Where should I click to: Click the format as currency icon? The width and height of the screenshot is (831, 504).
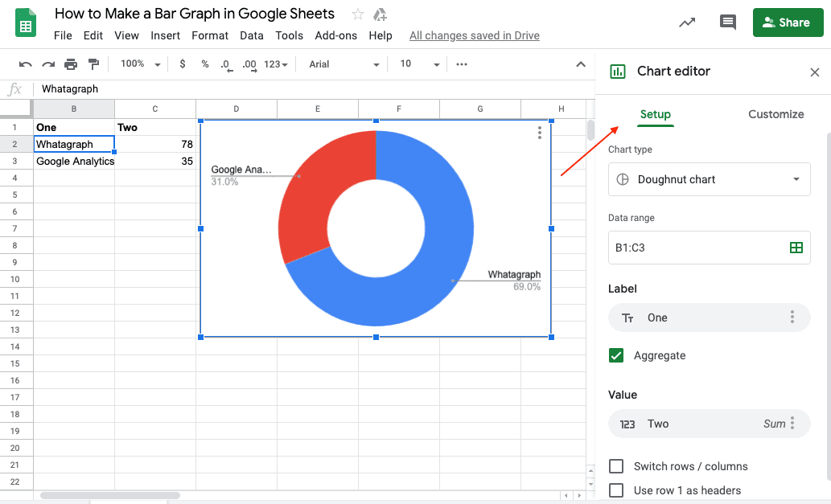183,64
